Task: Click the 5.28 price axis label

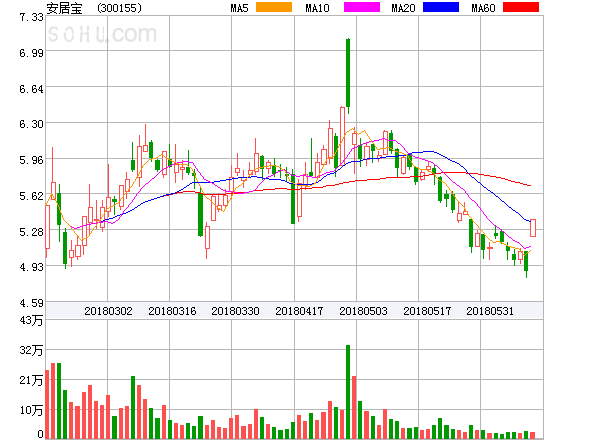Action: [31, 231]
